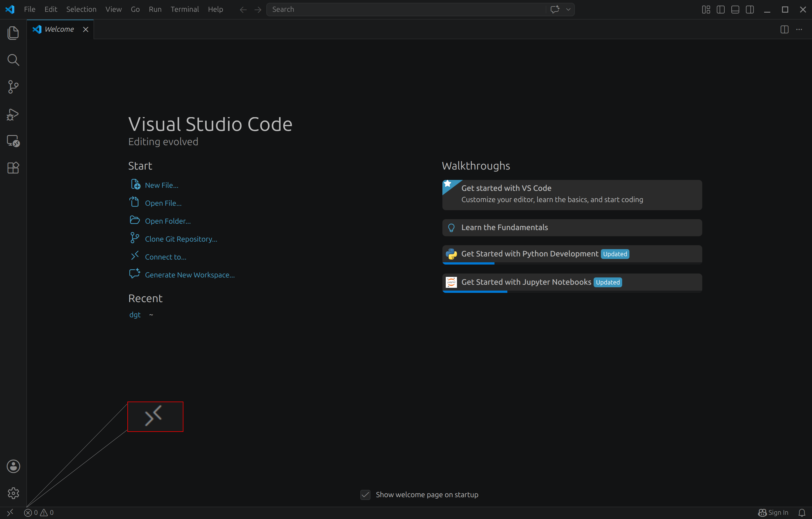Toggle the Secondary Side Bar
Screen dimensions: 812x519
coord(750,10)
